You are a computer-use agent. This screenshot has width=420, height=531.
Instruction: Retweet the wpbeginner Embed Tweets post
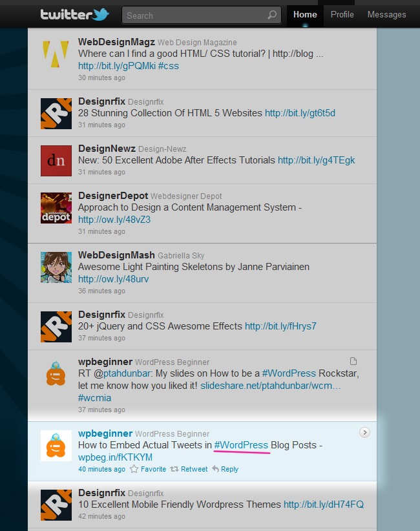point(190,469)
